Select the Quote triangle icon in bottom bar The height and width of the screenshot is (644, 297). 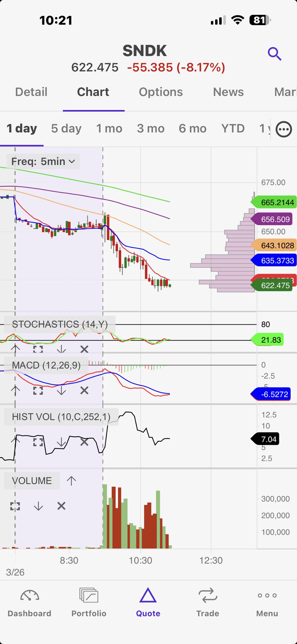(x=148, y=595)
